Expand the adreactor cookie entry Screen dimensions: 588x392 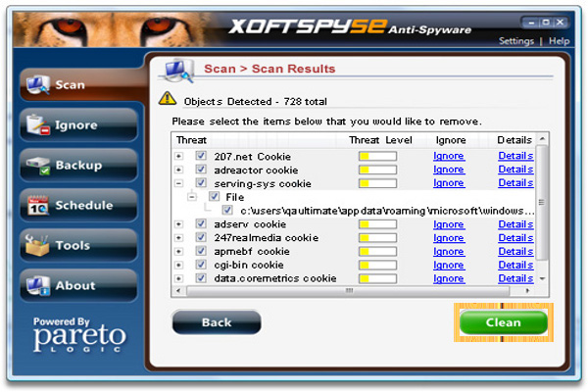(179, 170)
